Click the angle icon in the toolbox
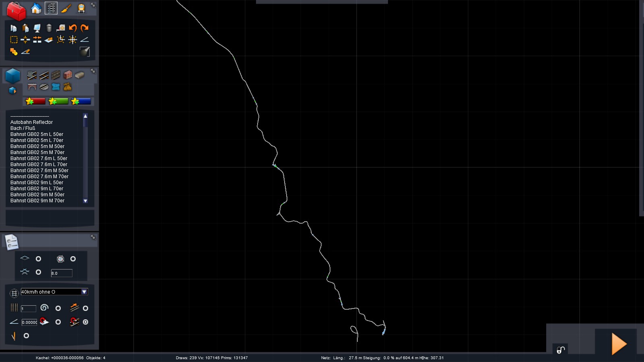Screen dimensions: 644x362 point(85,39)
